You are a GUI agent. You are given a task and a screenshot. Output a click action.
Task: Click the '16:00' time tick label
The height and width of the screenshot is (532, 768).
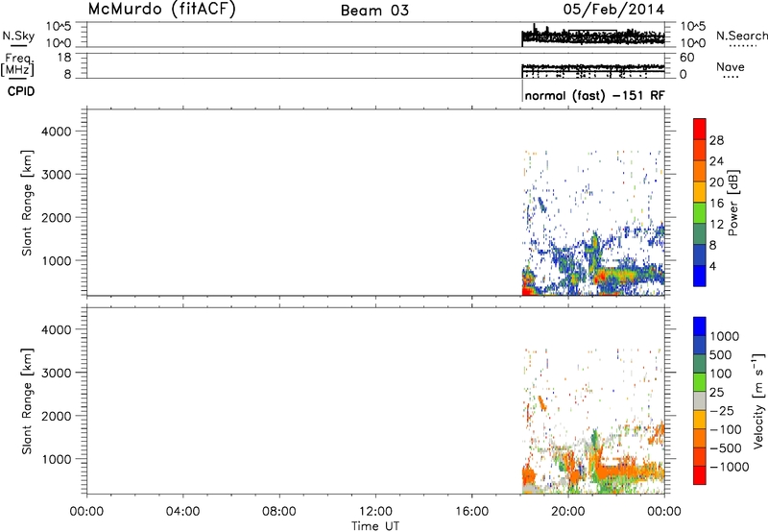[471, 512]
